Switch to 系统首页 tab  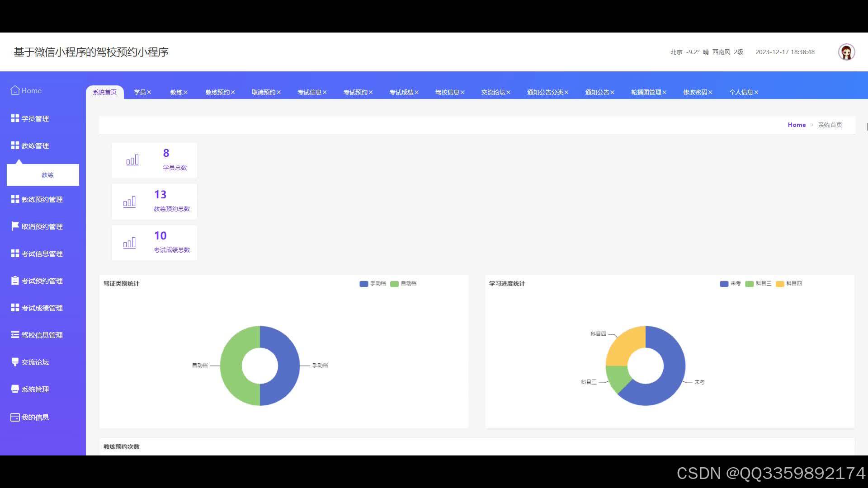click(x=105, y=92)
